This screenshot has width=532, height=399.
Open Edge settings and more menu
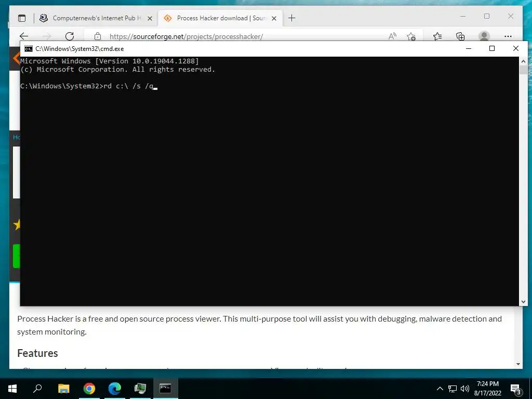(x=508, y=36)
